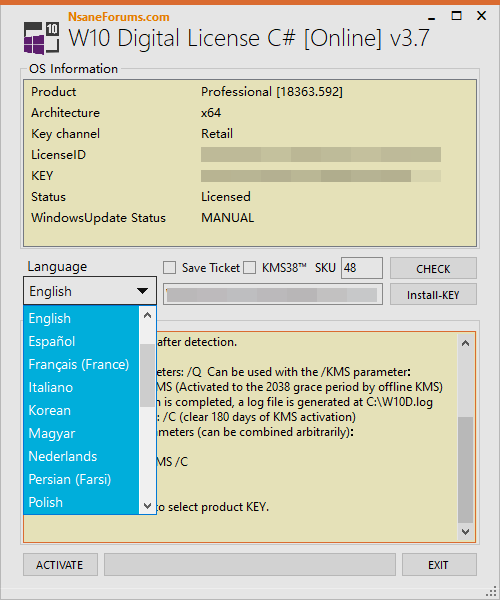The height and width of the screenshot is (600, 500).
Task: Click the log panel scrollbar thumb
Action: tap(465, 470)
